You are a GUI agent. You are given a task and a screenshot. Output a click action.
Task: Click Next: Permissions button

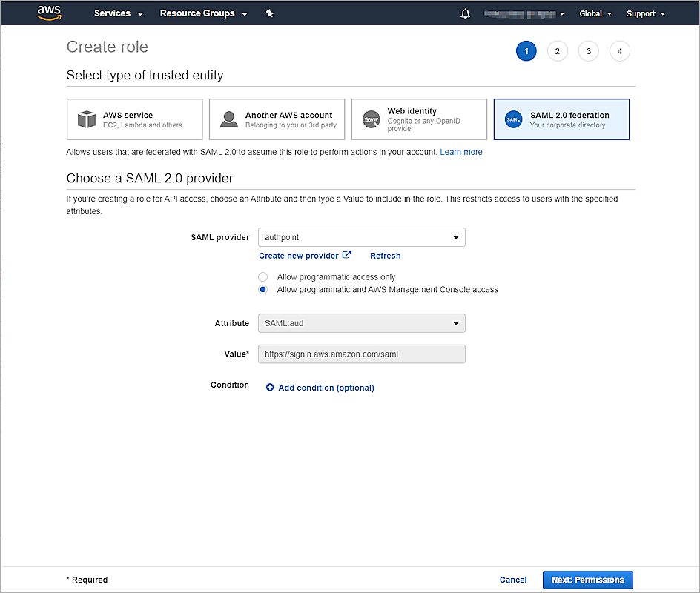pos(587,580)
